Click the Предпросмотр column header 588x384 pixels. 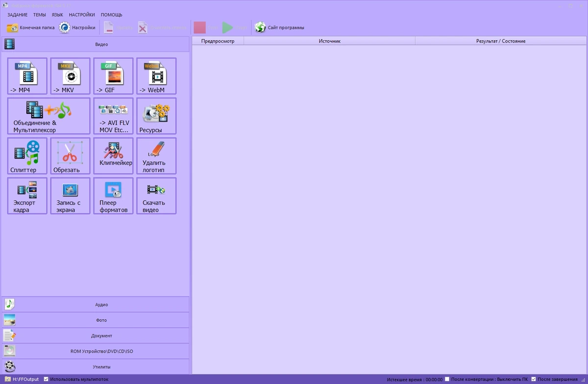[218, 41]
